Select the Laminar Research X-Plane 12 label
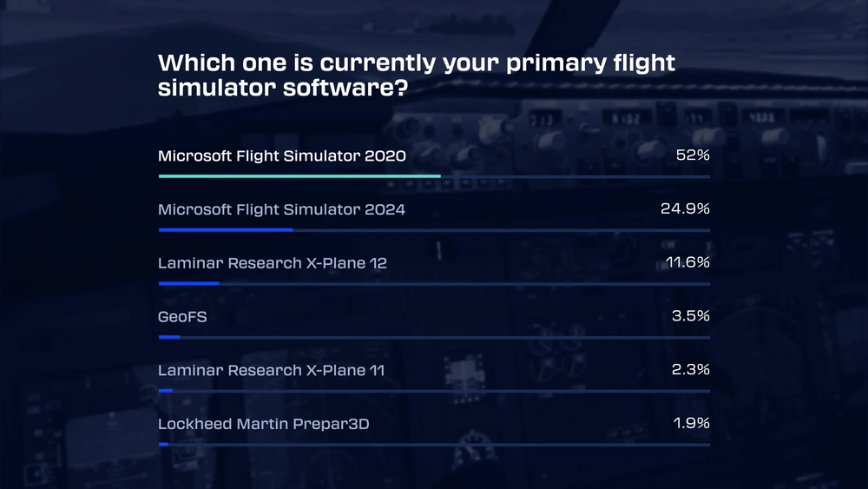Viewport: 868px width, 489px height. coord(272,263)
